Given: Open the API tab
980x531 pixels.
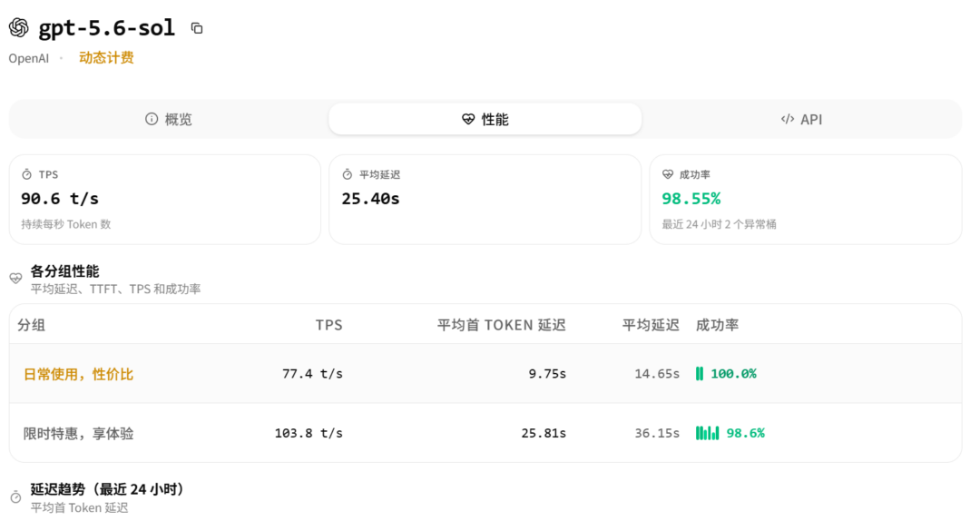Looking at the screenshot, I should coord(802,119).
